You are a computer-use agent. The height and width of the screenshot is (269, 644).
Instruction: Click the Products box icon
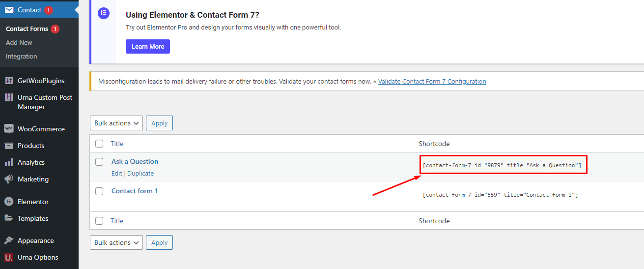(x=9, y=146)
